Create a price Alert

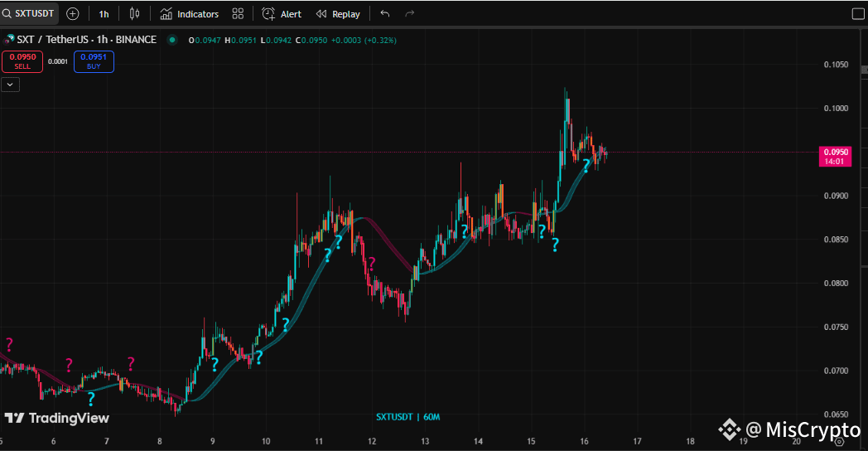pos(282,14)
